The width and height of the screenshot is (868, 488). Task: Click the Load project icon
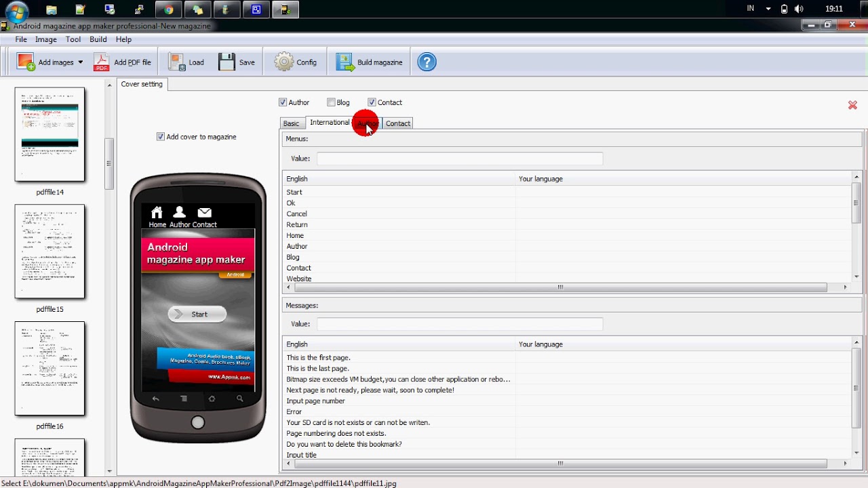[x=177, y=62]
